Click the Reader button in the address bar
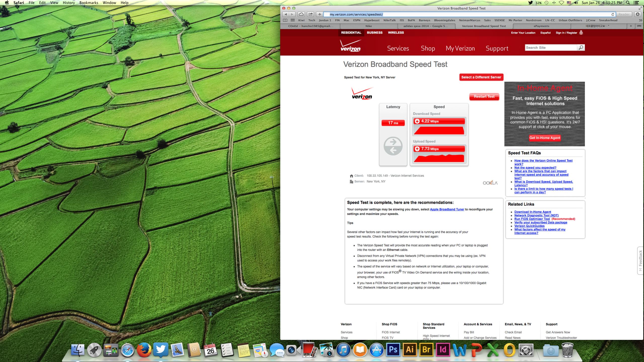Screen dimensions: 644x362 point(624,14)
